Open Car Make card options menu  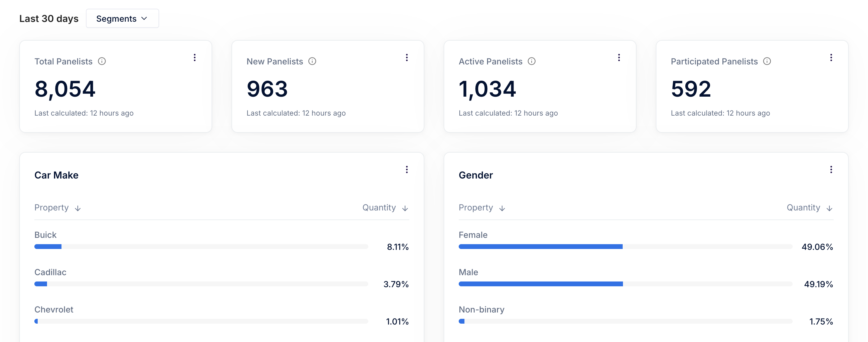407,170
